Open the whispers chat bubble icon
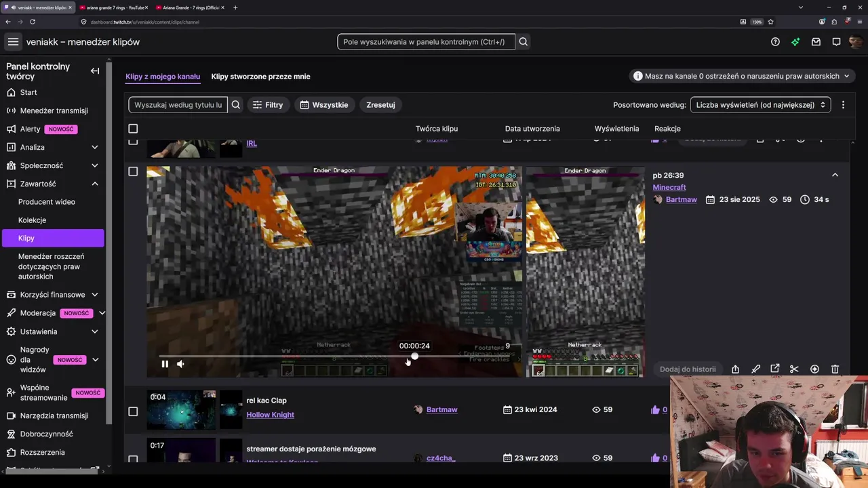The height and width of the screenshot is (488, 868). pos(836,42)
